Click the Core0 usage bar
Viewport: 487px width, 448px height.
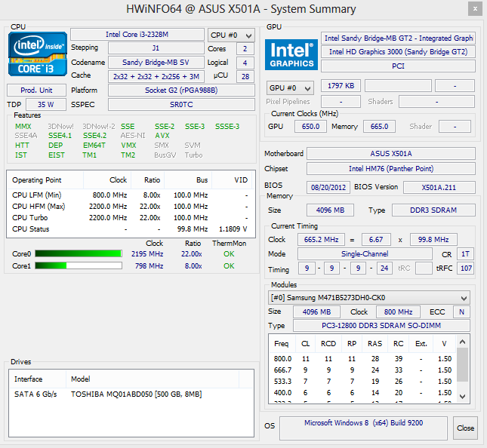[79, 253]
